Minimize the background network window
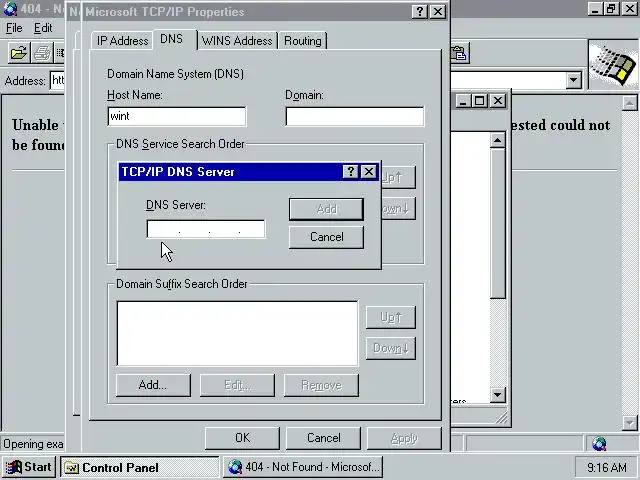This screenshot has height=480, width=640. coord(462,100)
